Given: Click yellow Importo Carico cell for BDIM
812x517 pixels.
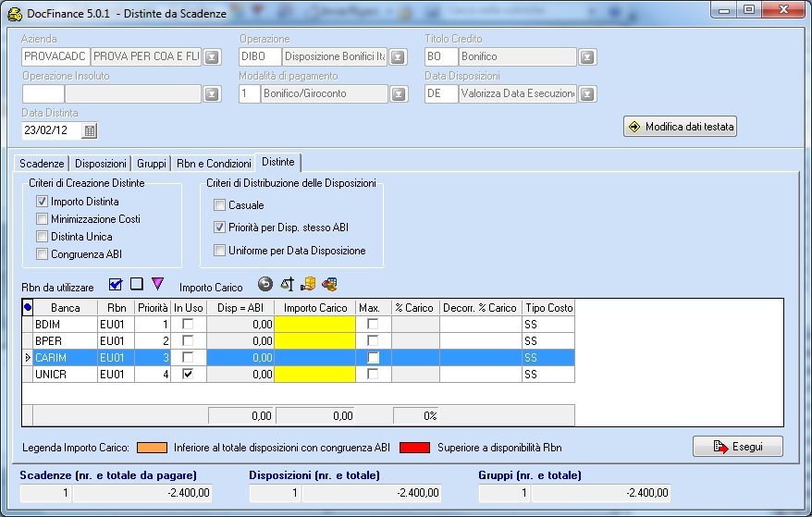Looking at the screenshot, I should (314, 325).
